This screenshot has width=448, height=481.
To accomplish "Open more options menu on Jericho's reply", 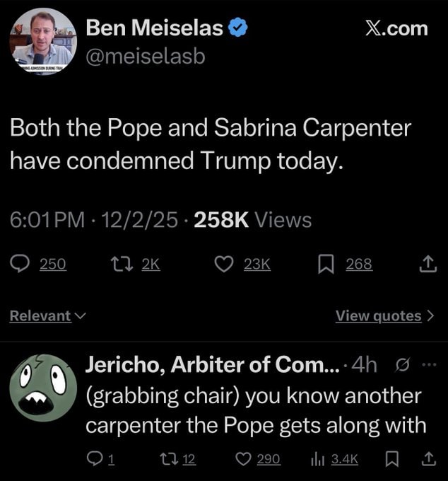I will coord(429,365).
